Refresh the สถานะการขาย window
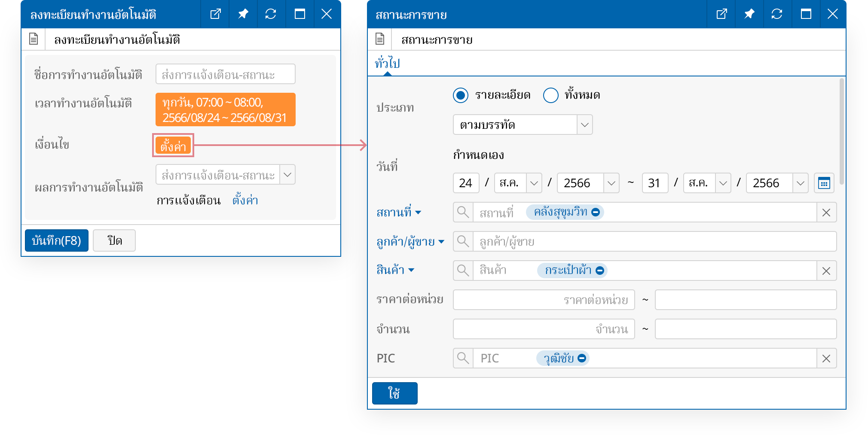868x435 pixels. pyautogui.click(x=776, y=14)
